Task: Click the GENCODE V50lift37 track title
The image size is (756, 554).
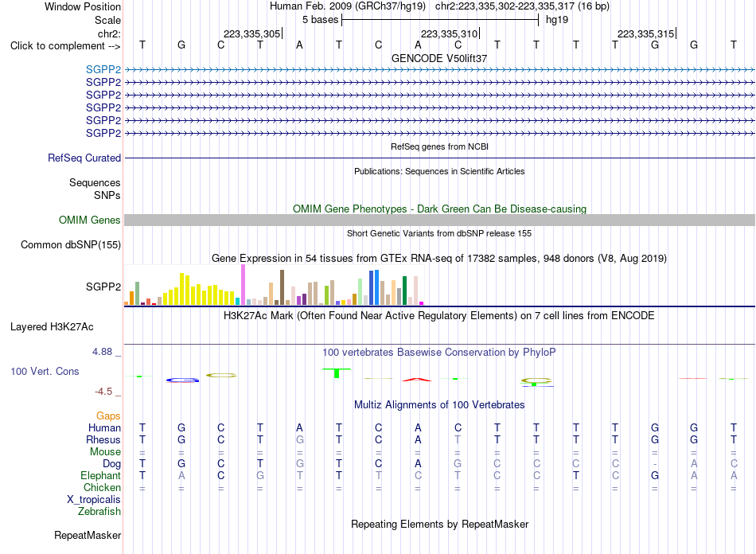Action: click(439, 58)
